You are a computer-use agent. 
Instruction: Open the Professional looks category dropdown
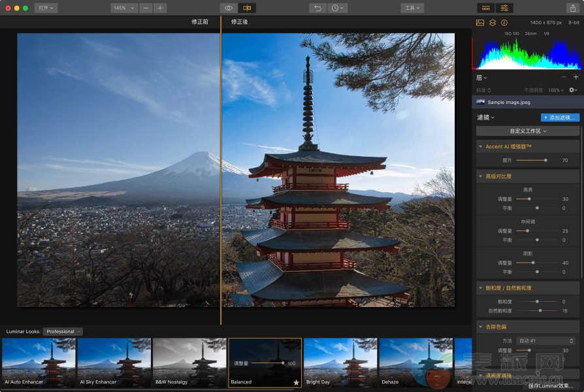[63, 331]
